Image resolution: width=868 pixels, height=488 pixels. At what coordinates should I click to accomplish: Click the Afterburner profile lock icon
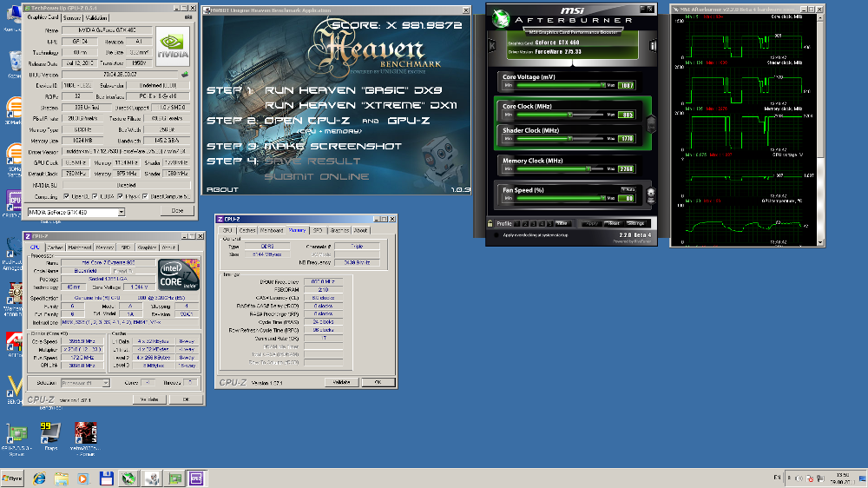point(490,223)
